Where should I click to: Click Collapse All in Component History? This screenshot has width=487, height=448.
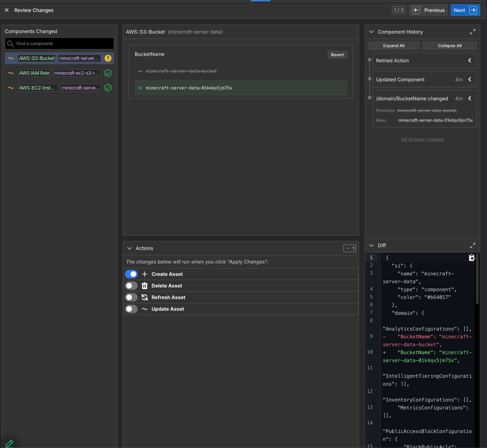click(x=449, y=46)
